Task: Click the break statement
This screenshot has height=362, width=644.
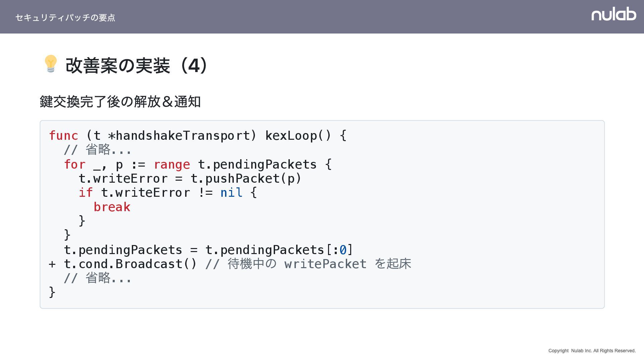Action: click(112, 207)
